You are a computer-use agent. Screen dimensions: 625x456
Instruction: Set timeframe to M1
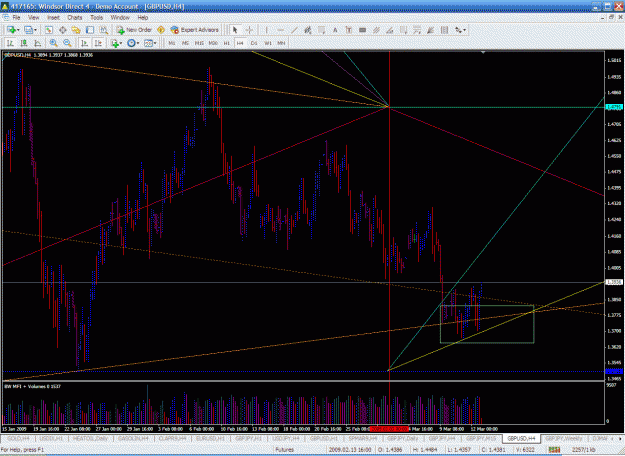(172, 43)
